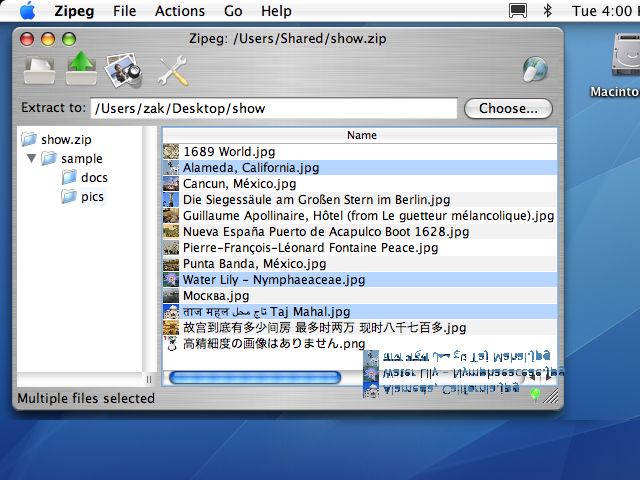
Task: Click the Name column header
Action: click(x=360, y=135)
